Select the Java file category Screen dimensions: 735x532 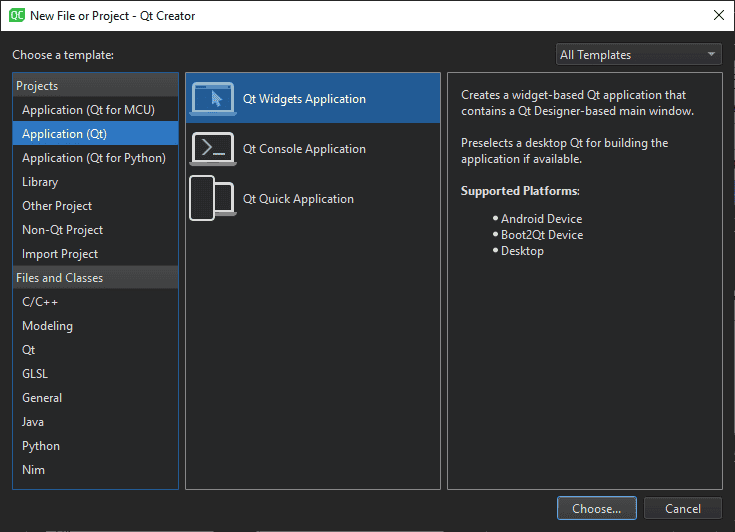click(x=96, y=422)
